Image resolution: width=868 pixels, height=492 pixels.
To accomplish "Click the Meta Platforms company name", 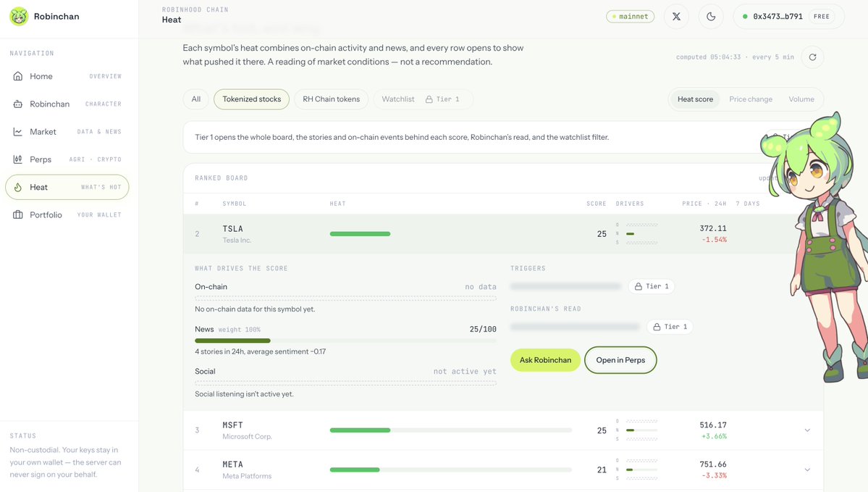I will pos(247,476).
